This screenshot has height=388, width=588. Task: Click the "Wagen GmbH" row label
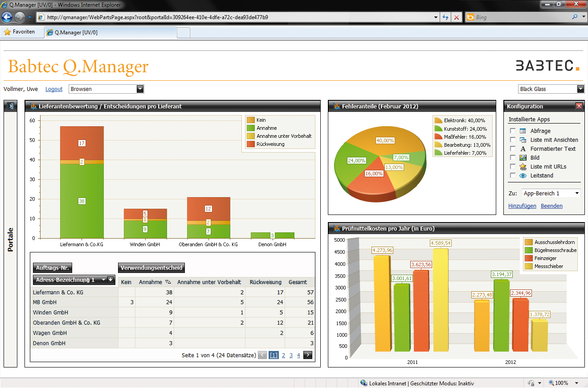click(x=50, y=333)
